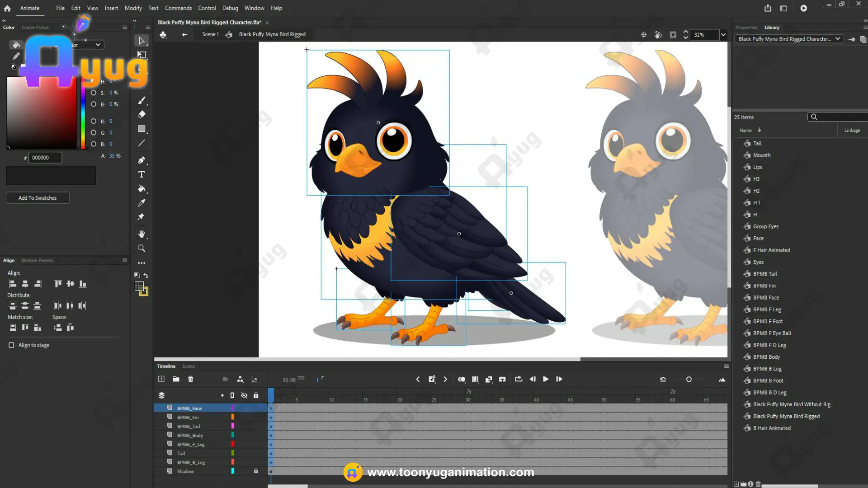The width and height of the screenshot is (868, 488).
Task: Select the Eraser tool
Action: pyautogui.click(x=142, y=115)
